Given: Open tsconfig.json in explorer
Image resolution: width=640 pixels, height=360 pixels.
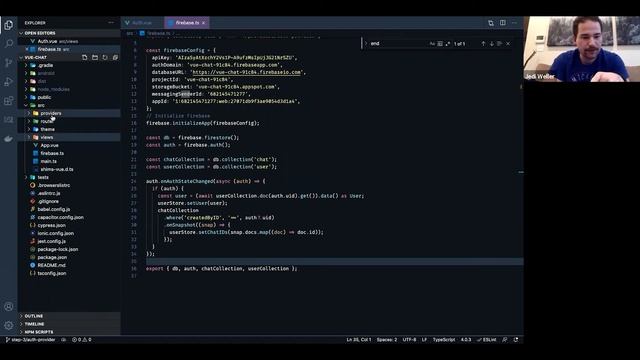Looking at the screenshot, I should click(x=51, y=273).
